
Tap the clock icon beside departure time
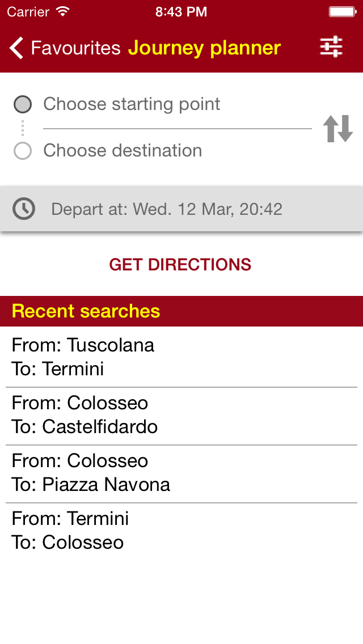[24, 209]
